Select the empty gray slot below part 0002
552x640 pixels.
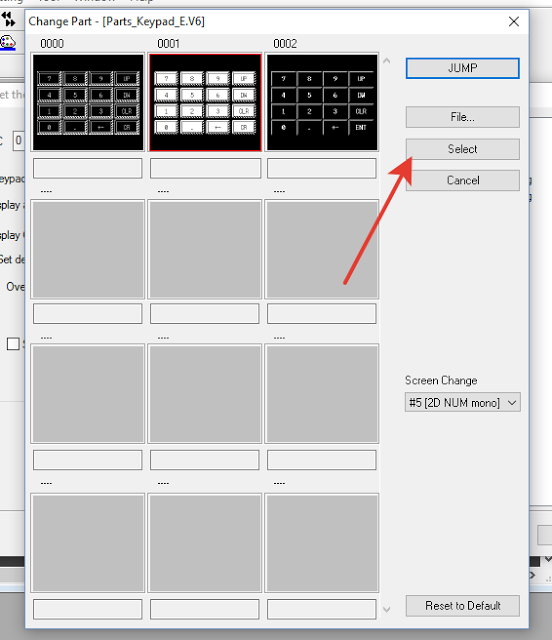tap(322, 249)
